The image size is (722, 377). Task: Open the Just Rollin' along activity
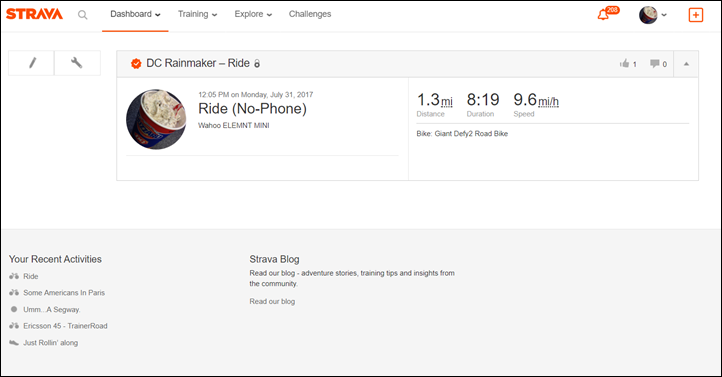51,343
